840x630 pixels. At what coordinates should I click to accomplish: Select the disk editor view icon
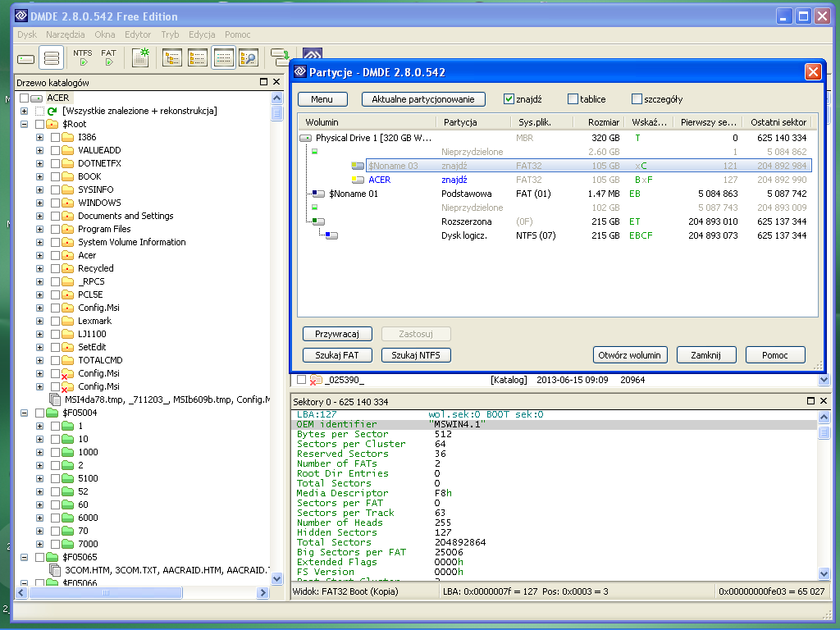pos(223,58)
